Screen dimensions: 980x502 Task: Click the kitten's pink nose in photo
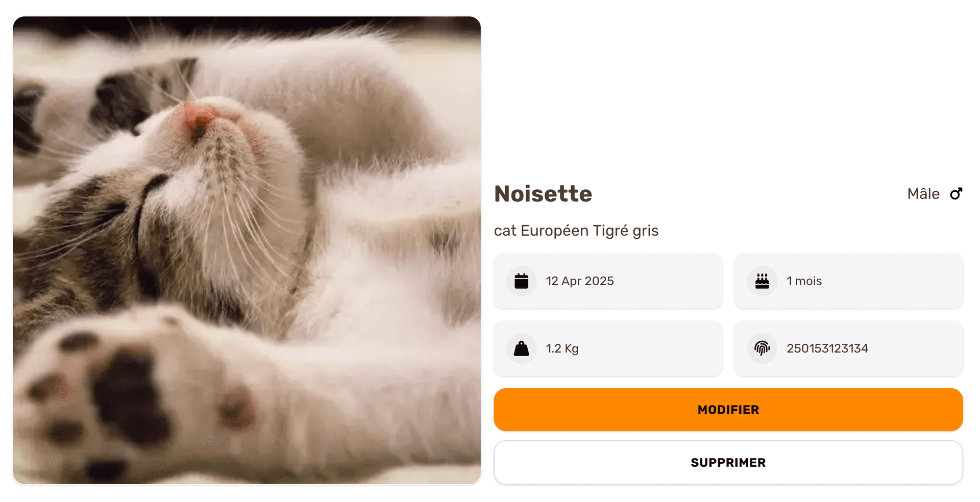pos(200,118)
